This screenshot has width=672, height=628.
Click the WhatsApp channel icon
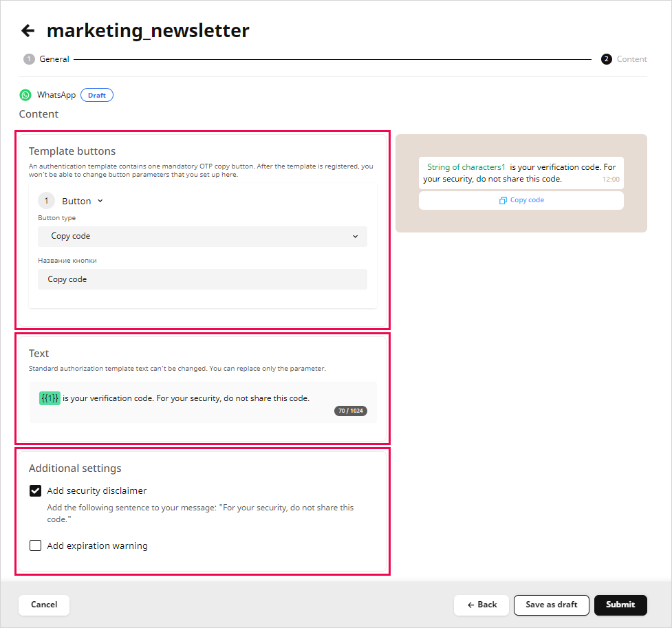point(25,95)
